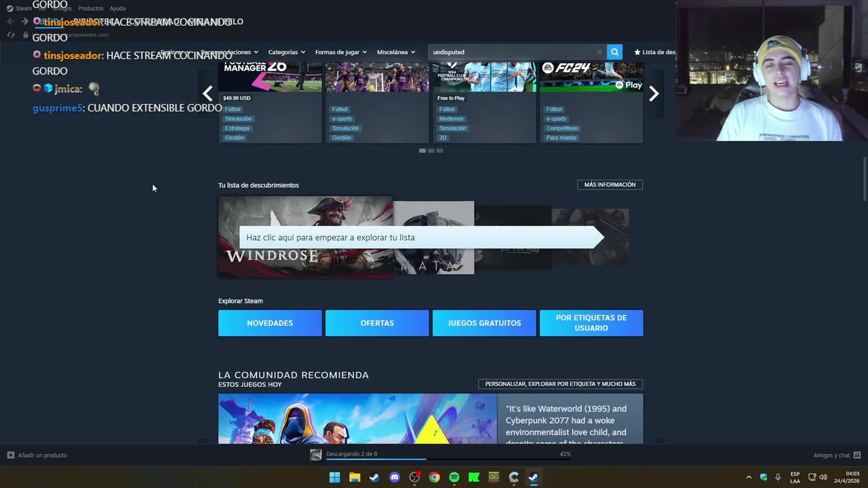The image size is (868, 488).
Task: Click the Estrategia tag
Action: pos(237,128)
